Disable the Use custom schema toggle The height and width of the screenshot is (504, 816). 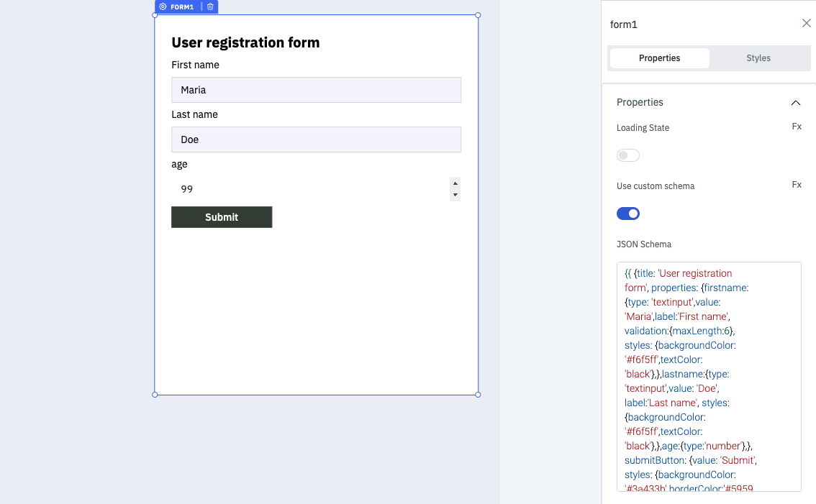628,214
